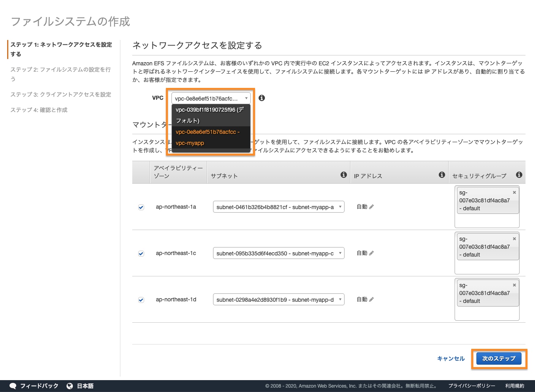Click the セキュリティグループ column header text
Image resolution: width=535 pixels, height=392 pixels.
click(479, 176)
